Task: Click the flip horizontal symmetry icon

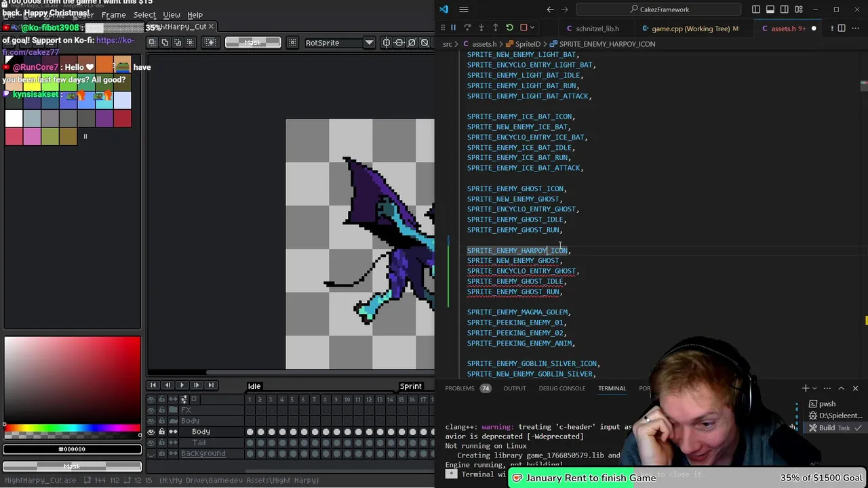Action: 399,43
